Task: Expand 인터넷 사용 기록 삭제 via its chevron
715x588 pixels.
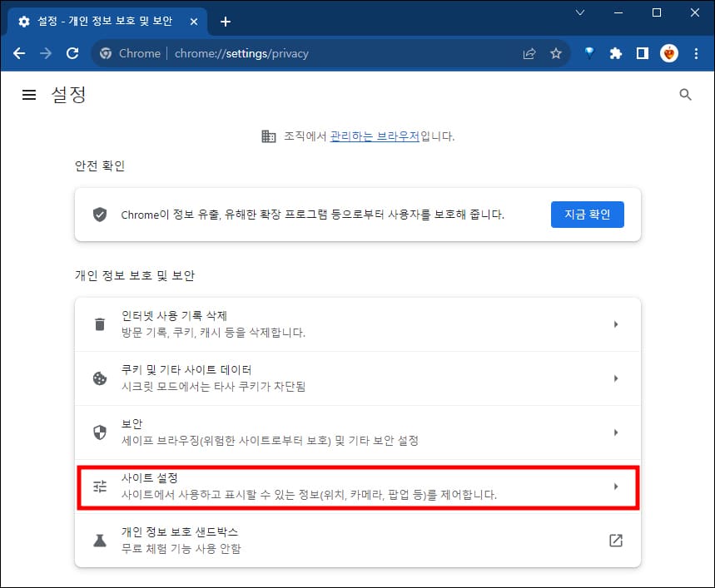Action: [x=616, y=324]
